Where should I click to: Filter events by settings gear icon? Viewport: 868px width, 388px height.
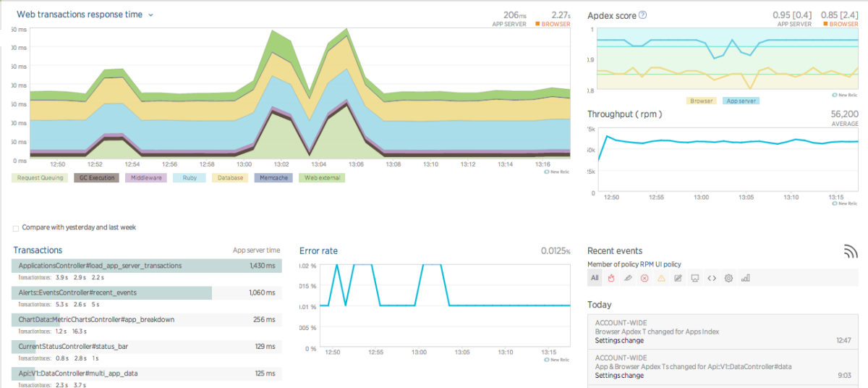(x=728, y=278)
